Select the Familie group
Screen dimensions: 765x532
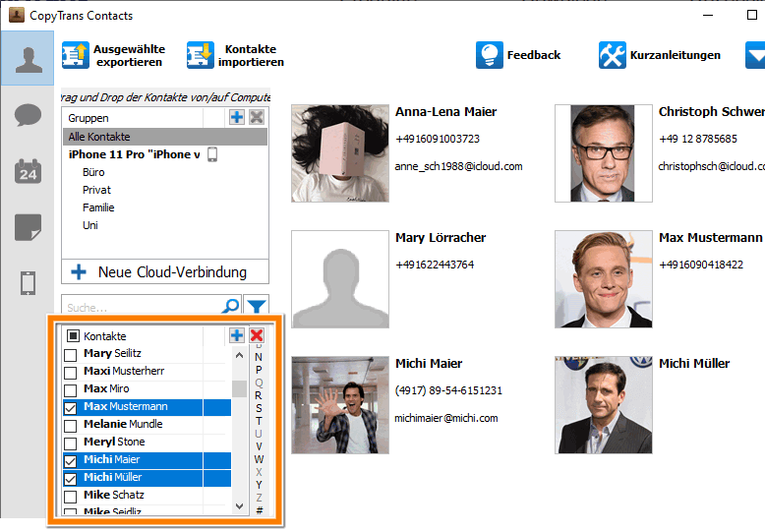(98, 207)
